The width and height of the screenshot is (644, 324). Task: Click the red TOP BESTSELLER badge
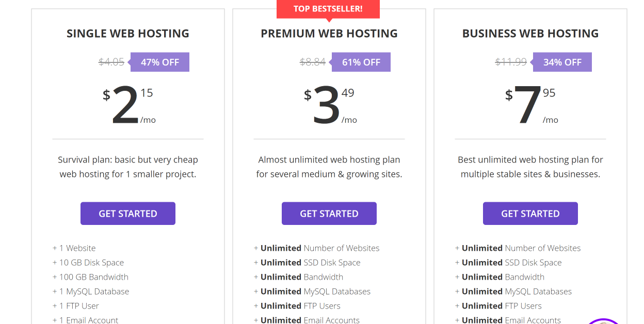pos(328,8)
